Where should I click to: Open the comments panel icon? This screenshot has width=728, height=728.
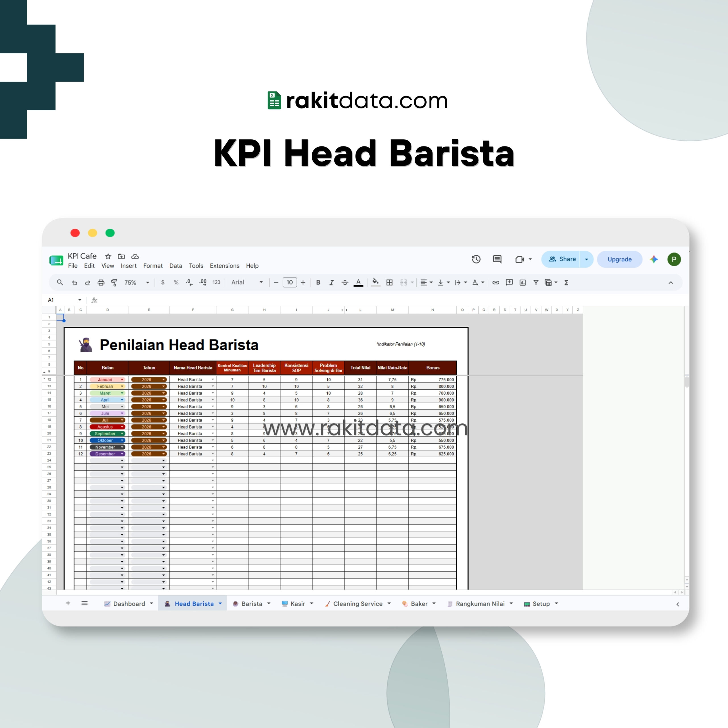coord(497,259)
